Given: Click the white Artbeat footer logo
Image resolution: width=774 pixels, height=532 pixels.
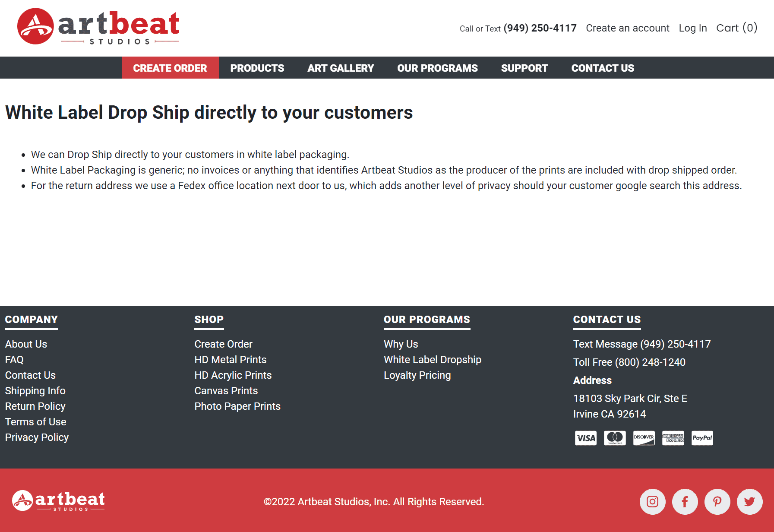Looking at the screenshot, I should pos(58,500).
